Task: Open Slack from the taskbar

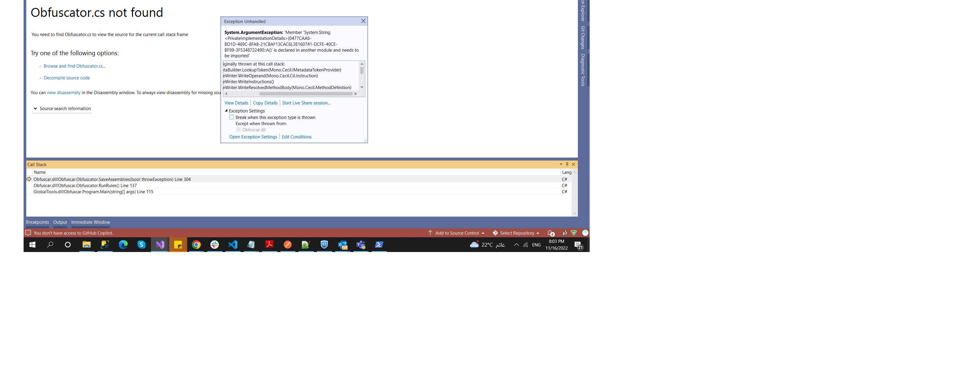Action: 215,245
